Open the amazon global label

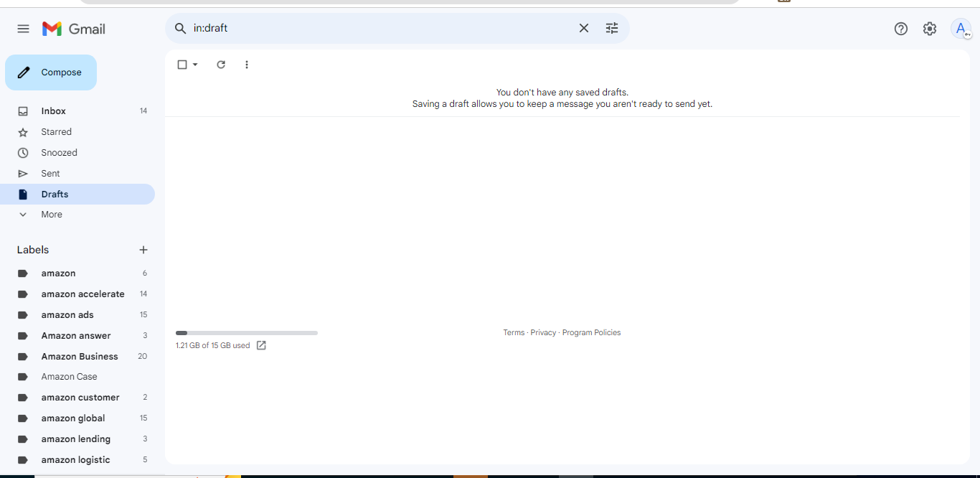pyautogui.click(x=77, y=418)
